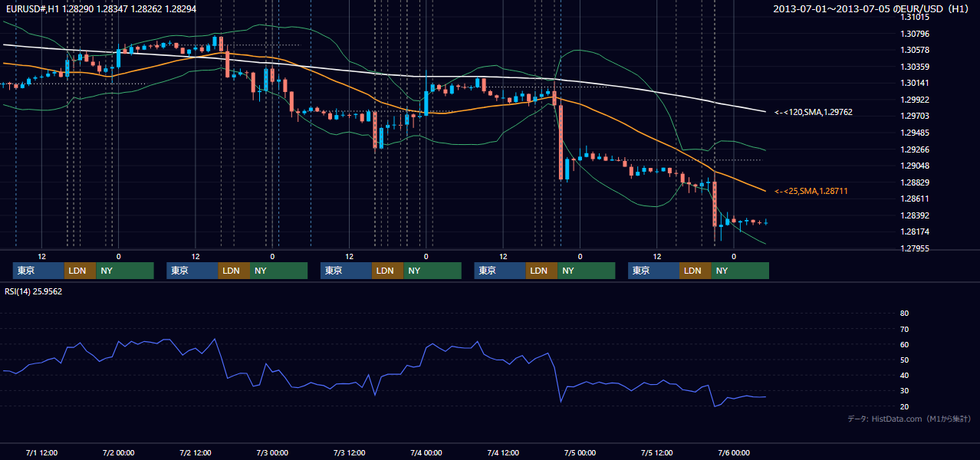Click the 120 SMA 1.29762 line label
This screenshot has width=980, height=460.
point(814,112)
